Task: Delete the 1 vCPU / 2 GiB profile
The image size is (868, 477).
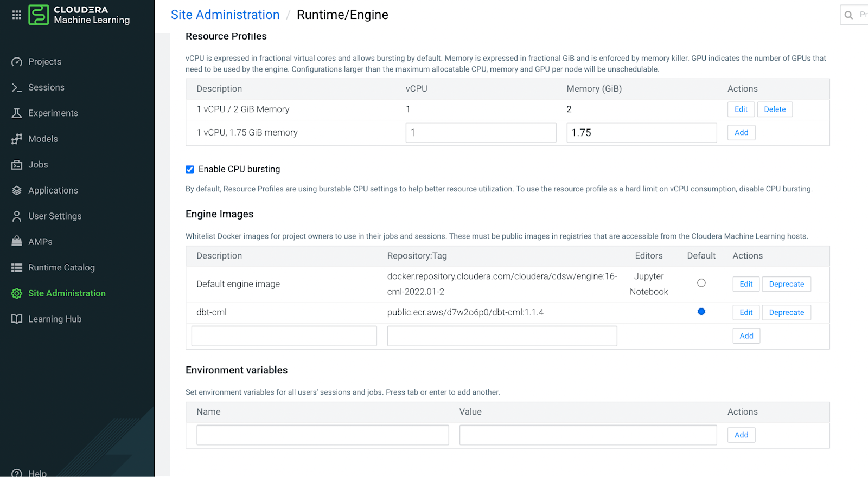Action: click(775, 109)
